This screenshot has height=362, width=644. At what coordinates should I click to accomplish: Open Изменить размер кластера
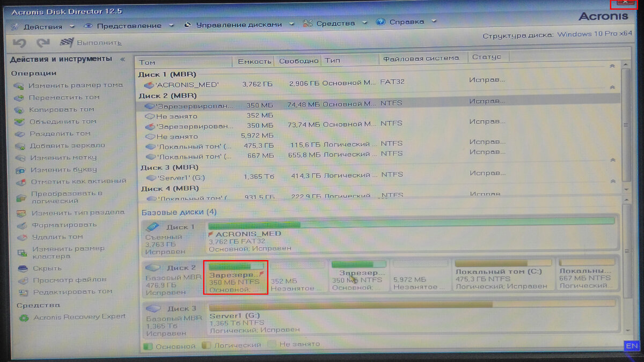[x=60, y=252]
